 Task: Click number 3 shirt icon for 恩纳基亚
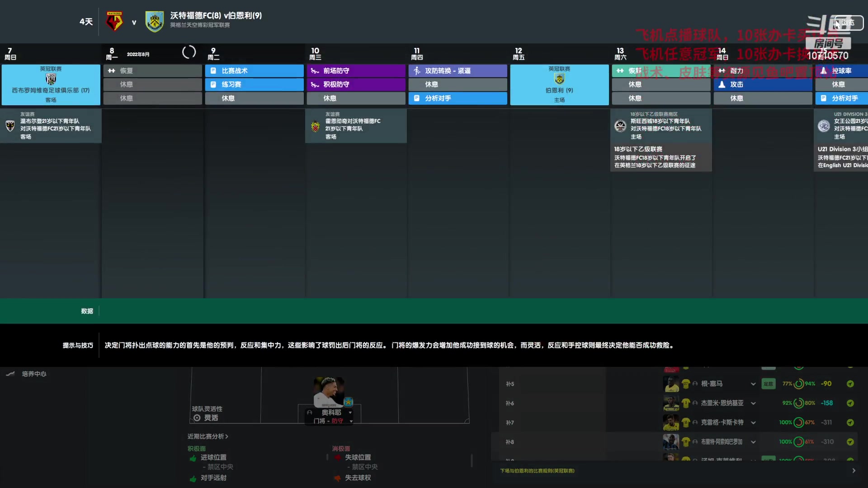(686, 403)
